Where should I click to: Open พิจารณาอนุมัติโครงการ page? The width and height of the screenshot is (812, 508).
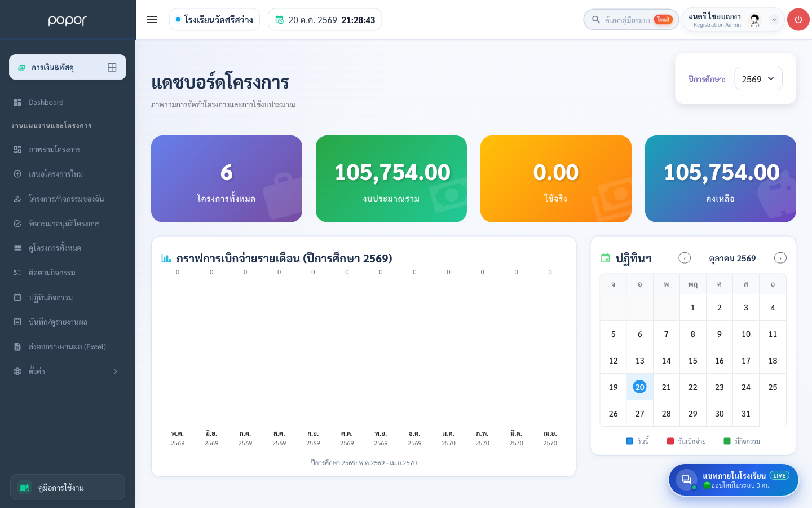click(x=68, y=224)
